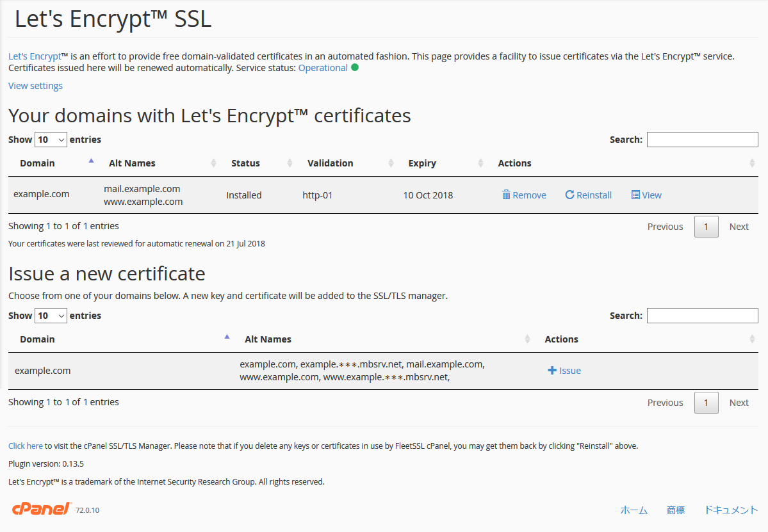Sort certificates by Status column arrows

click(290, 163)
